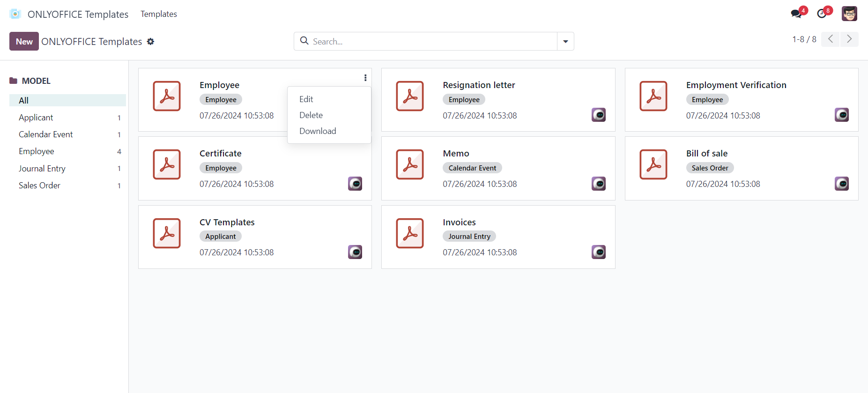Open the activities clock icon
The height and width of the screenshot is (393, 868).
pyautogui.click(x=822, y=14)
